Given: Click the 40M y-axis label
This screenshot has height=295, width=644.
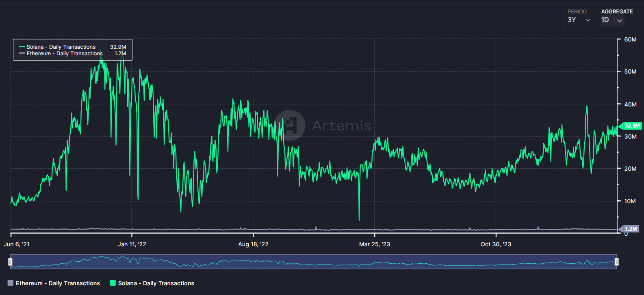Looking at the screenshot, I should coord(630,104).
